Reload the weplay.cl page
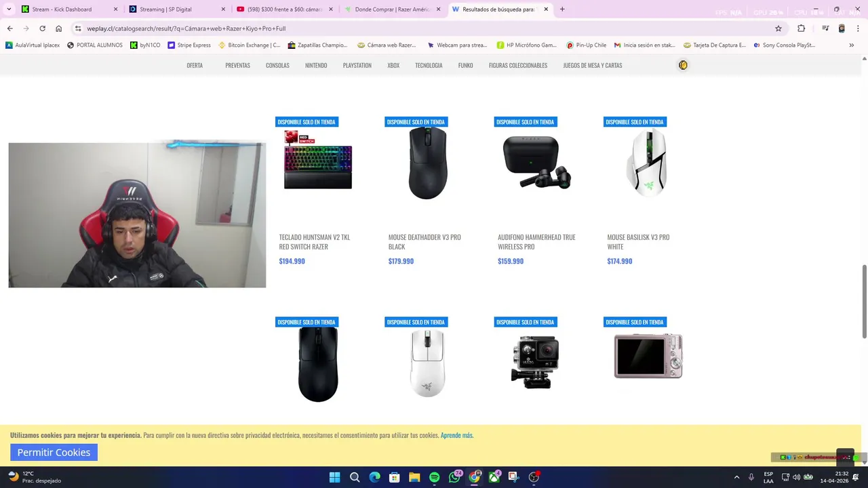 click(x=42, y=28)
